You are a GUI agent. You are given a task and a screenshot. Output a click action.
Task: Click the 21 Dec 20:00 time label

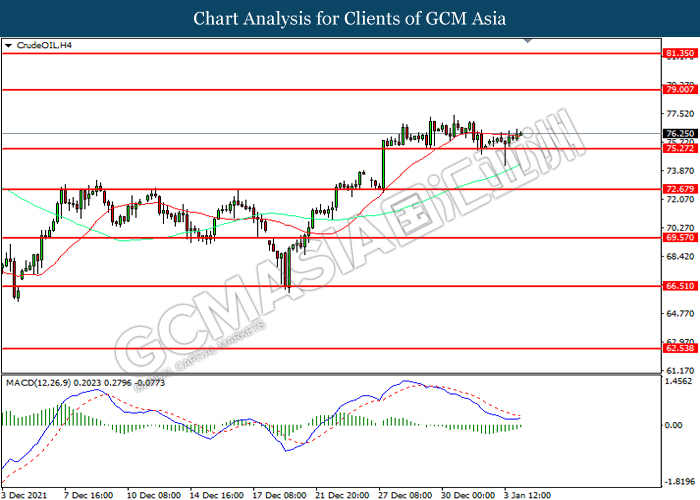click(342, 495)
